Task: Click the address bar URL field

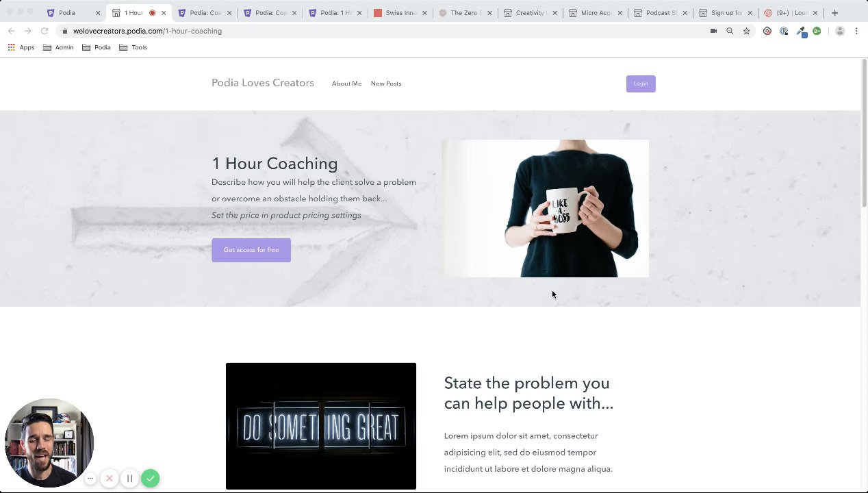Action: pos(383,31)
